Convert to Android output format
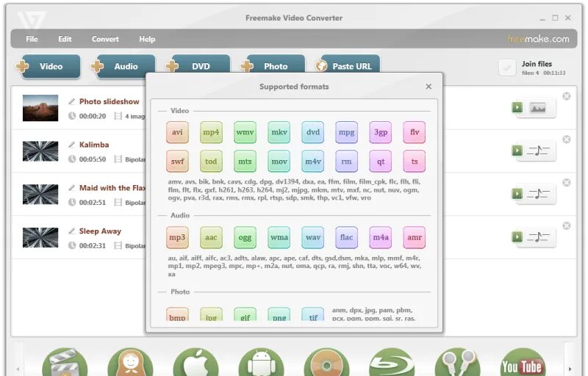Image resolution: width=588 pixels, height=376 pixels. [262, 362]
